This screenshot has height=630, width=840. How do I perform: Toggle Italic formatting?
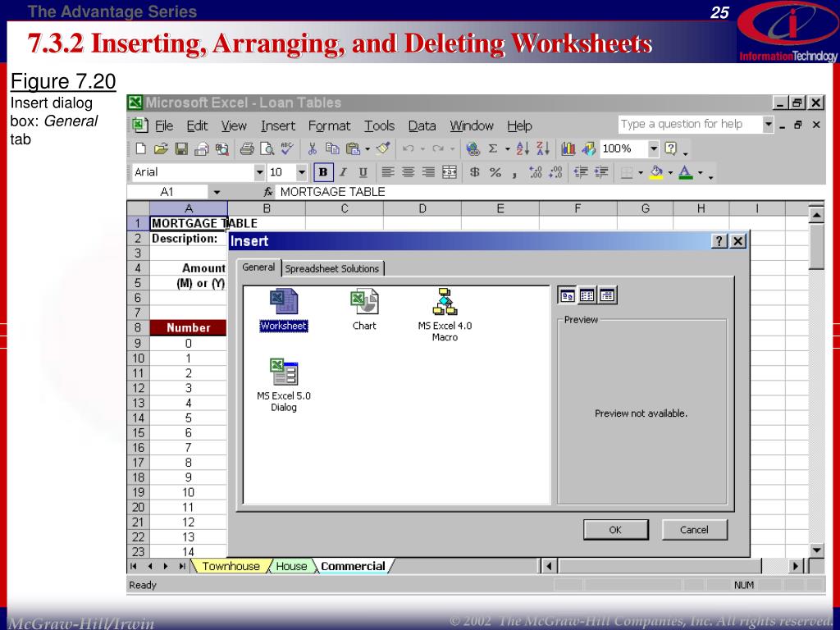343,172
